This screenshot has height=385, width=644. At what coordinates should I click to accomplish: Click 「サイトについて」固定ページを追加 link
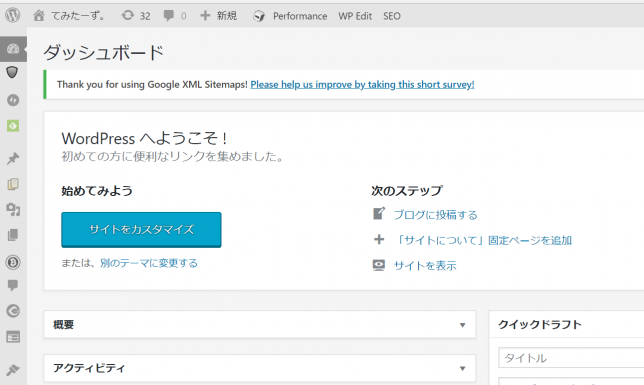(483, 240)
